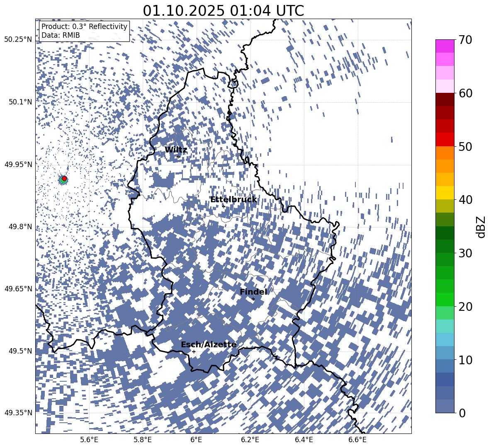Click the "Product: 0.3° Reflectivity" label
The height and width of the screenshot is (448, 491).
[84, 26]
